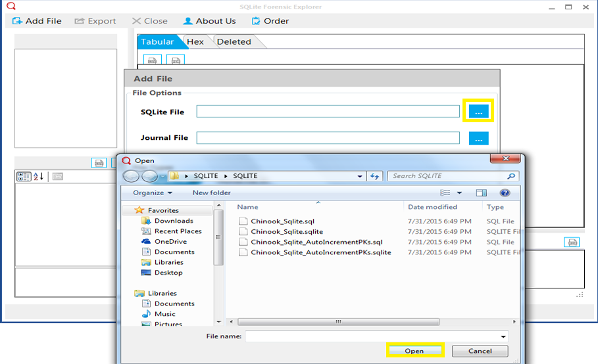The height and width of the screenshot is (364, 598).
Task: Open the view options dropdown arrow
Action: pos(459,193)
